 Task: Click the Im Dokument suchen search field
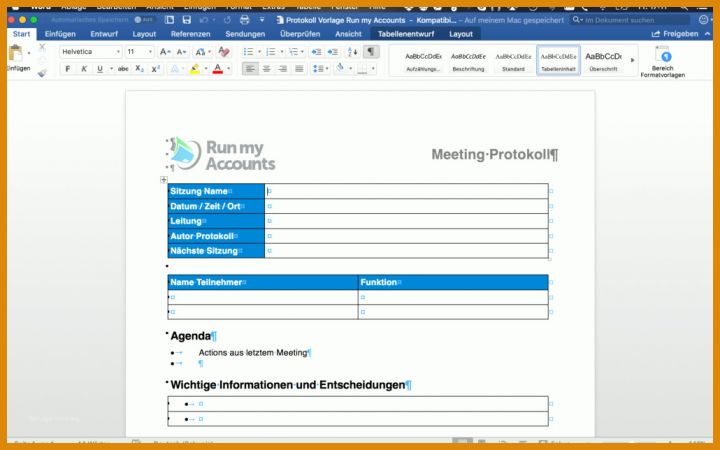click(x=630, y=20)
